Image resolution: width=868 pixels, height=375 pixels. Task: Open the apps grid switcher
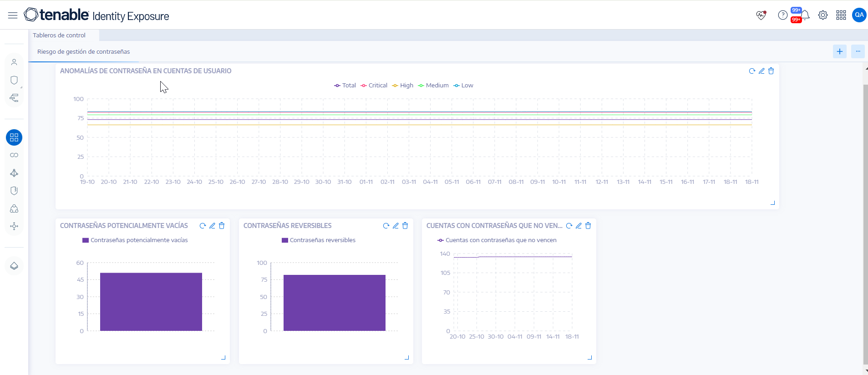point(841,15)
